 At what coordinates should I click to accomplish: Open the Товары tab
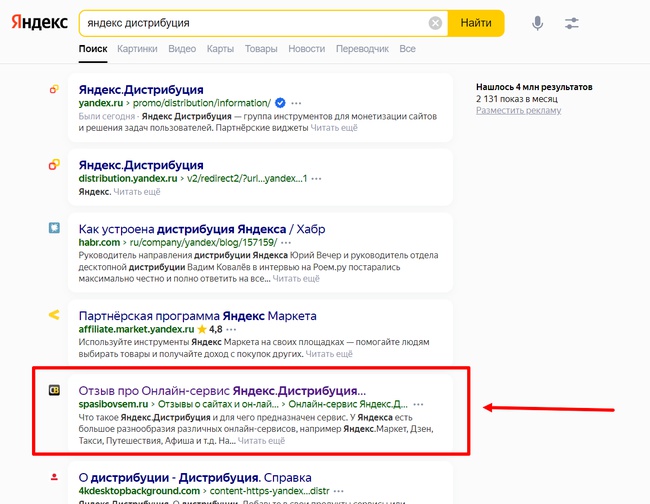pos(261,49)
